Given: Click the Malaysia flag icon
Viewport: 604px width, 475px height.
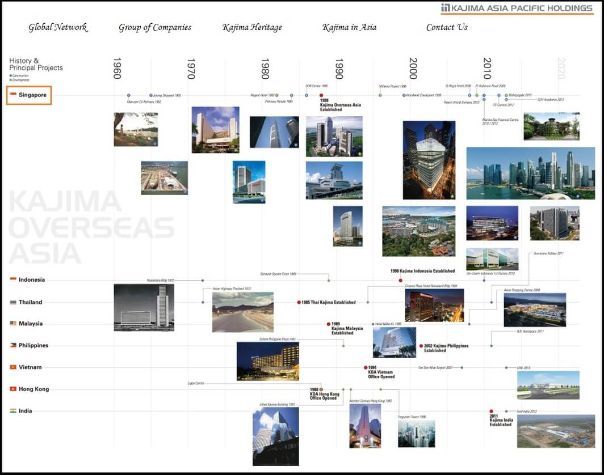Looking at the screenshot, I should pos(13,323).
